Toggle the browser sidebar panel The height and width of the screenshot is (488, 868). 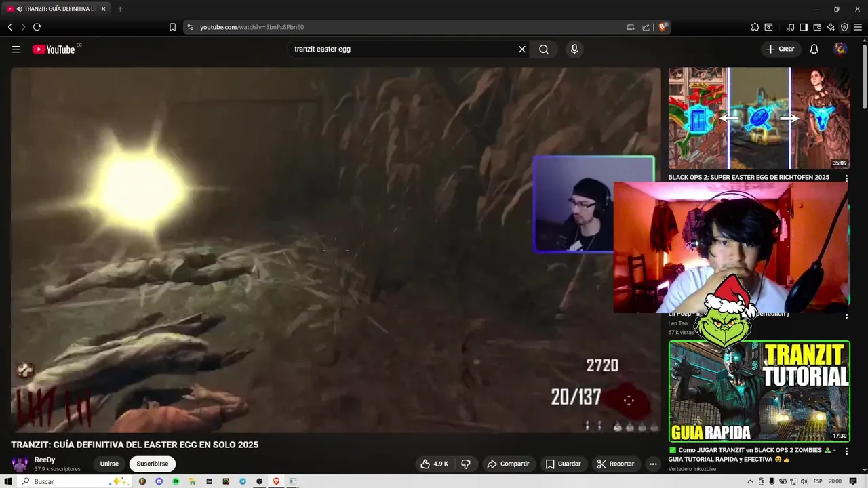coord(804,27)
